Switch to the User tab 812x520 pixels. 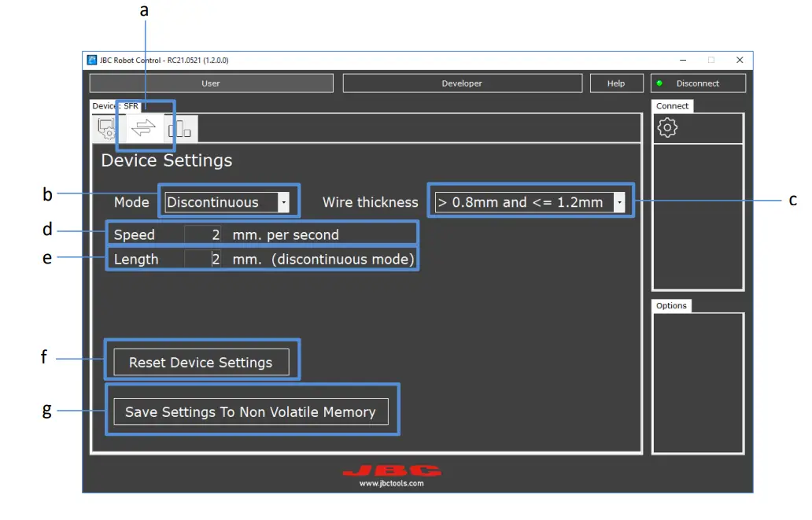point(212,83)
